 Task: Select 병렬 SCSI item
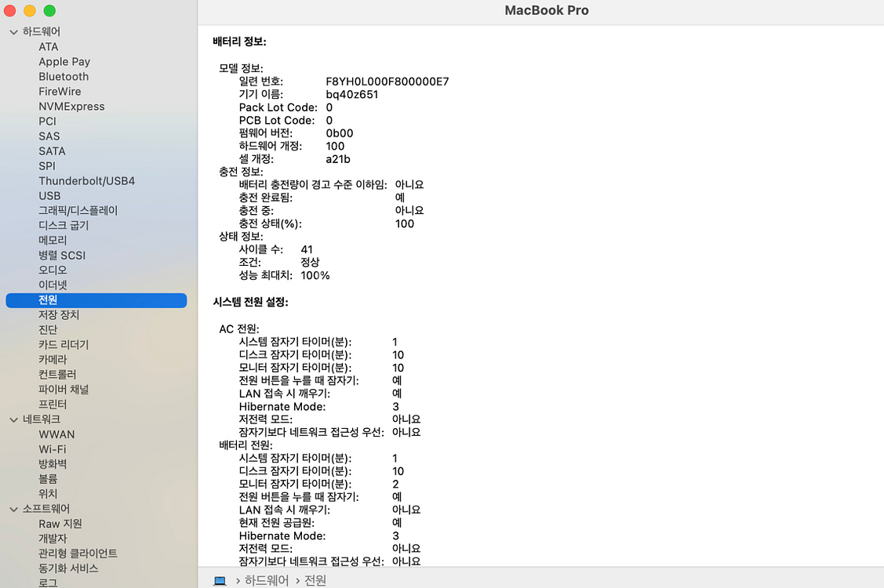coord(62,256)
